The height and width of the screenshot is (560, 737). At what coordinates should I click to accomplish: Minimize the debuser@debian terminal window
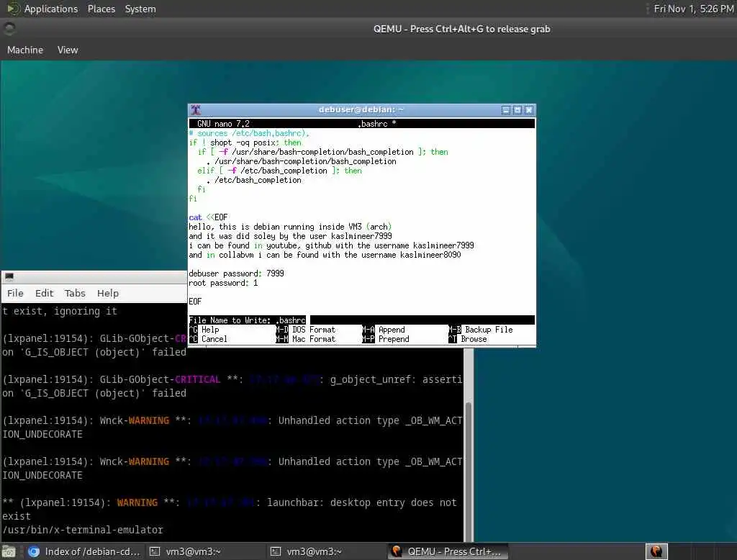[x=506, y=110]
